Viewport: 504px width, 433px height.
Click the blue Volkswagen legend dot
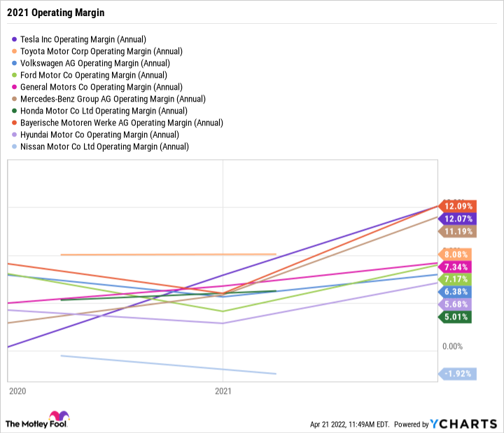pyautogui.click(x=15, y=64)
